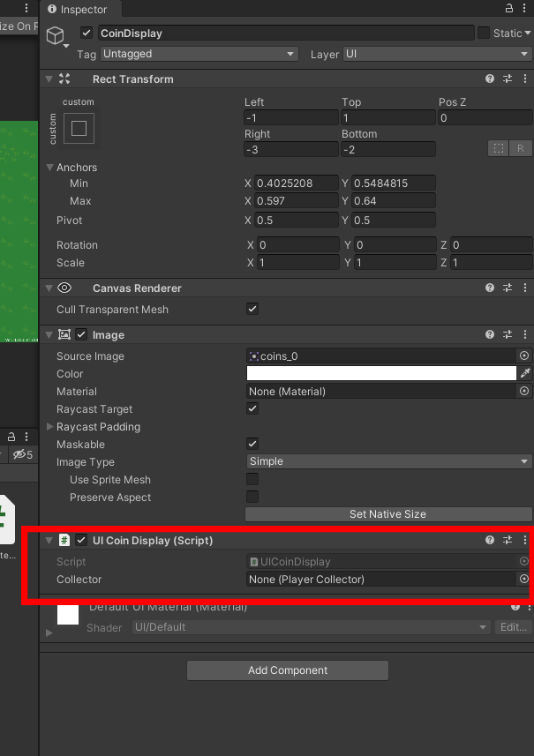This screenshot has height=756, width=534.
Task: Toggle the Static checkbox
Action: 484,33
